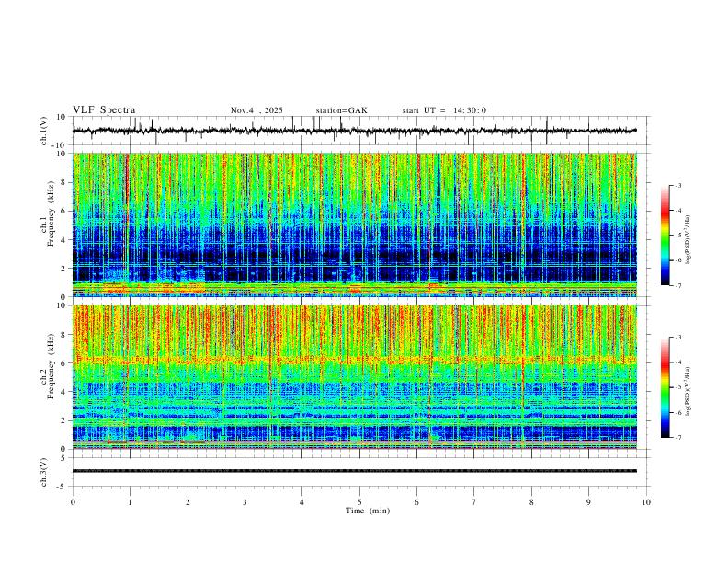The width and height of the screenshot is (728, 563).
Task: Select the date text "Nov.4 , 2025"
Action: click(x=256, y=110)
